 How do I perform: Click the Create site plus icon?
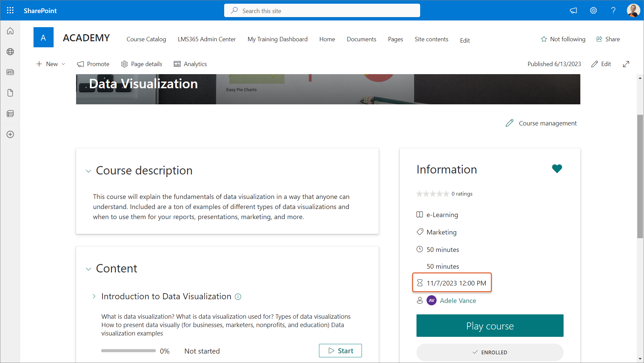pos(10,135)
